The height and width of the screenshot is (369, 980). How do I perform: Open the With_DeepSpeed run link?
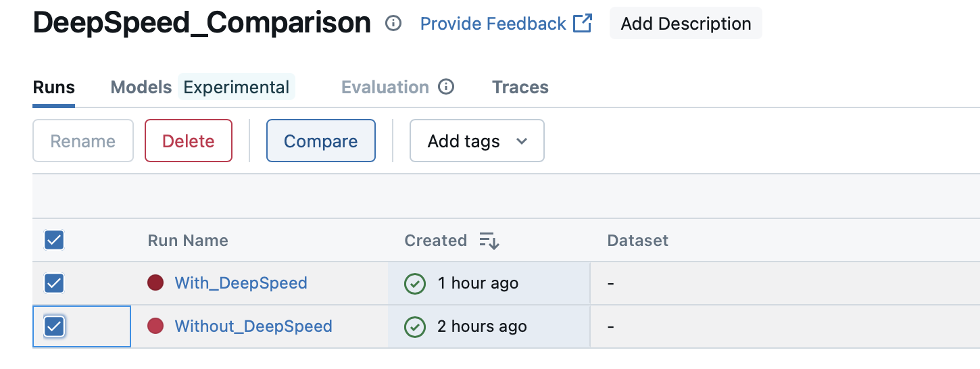[x=241, y=283]
